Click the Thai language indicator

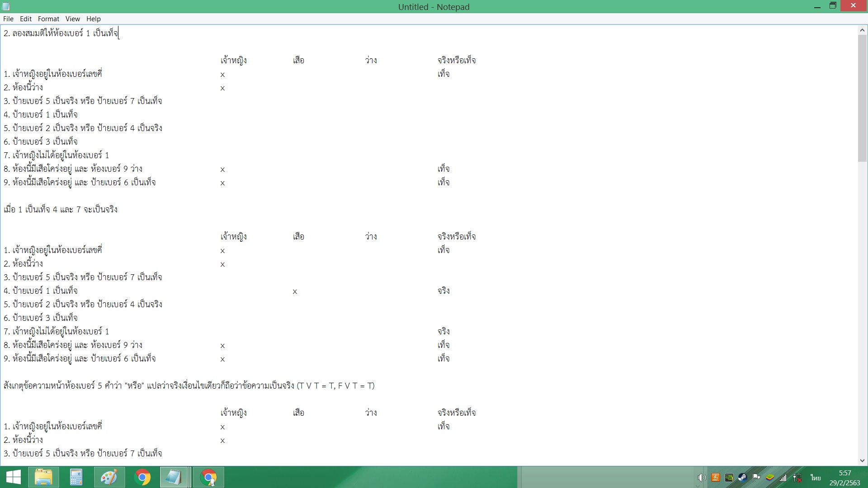point(816,478)
